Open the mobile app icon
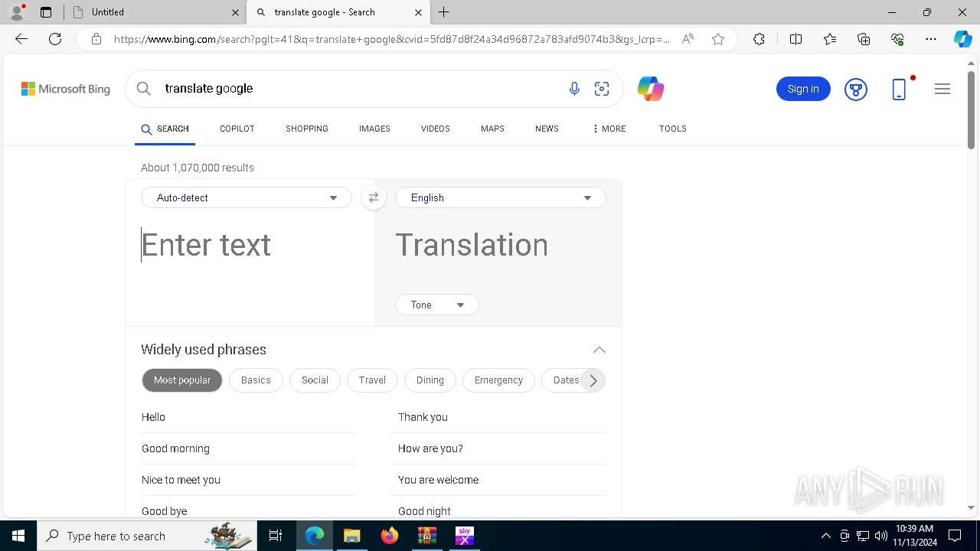The image size is (980, 551). pyautogui.click(x=900, y=89)
